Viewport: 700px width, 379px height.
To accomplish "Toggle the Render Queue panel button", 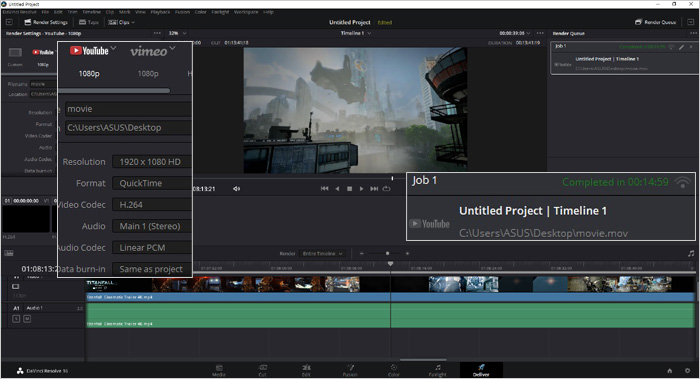I will tap(655, 22).
